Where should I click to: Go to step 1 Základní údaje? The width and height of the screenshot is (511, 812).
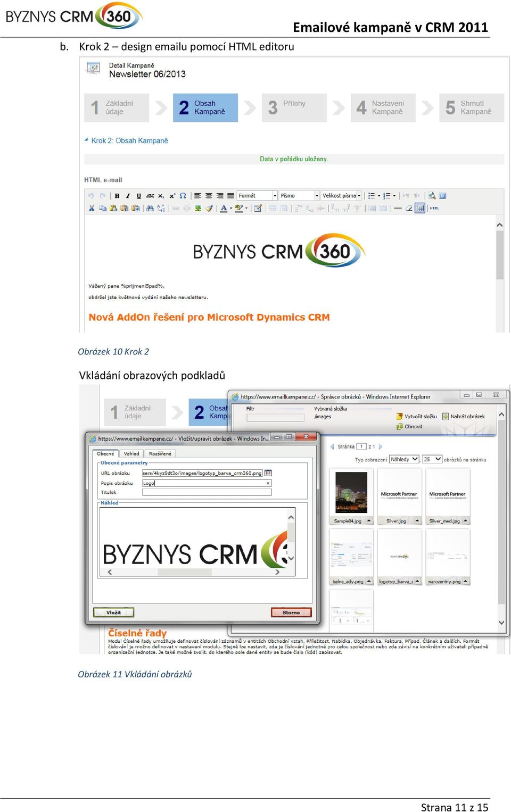click(117, 107)
